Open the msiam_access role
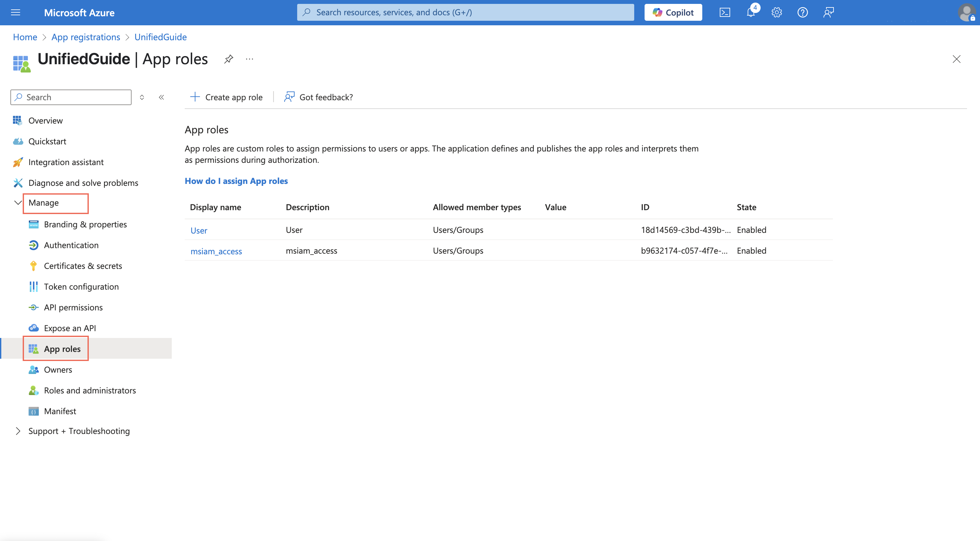This screenshot has height=541, width=980. (216, 251)
